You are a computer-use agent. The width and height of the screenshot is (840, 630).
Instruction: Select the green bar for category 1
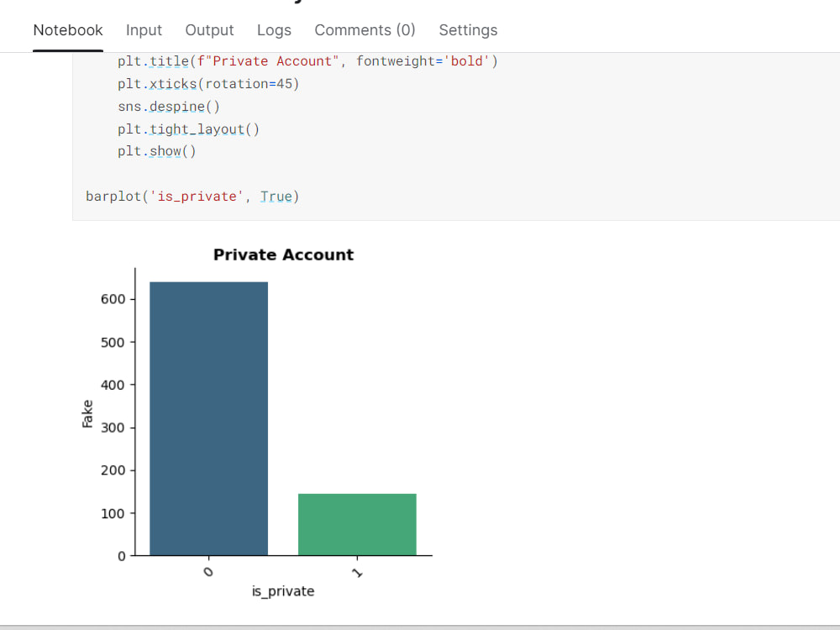[357, 523]
